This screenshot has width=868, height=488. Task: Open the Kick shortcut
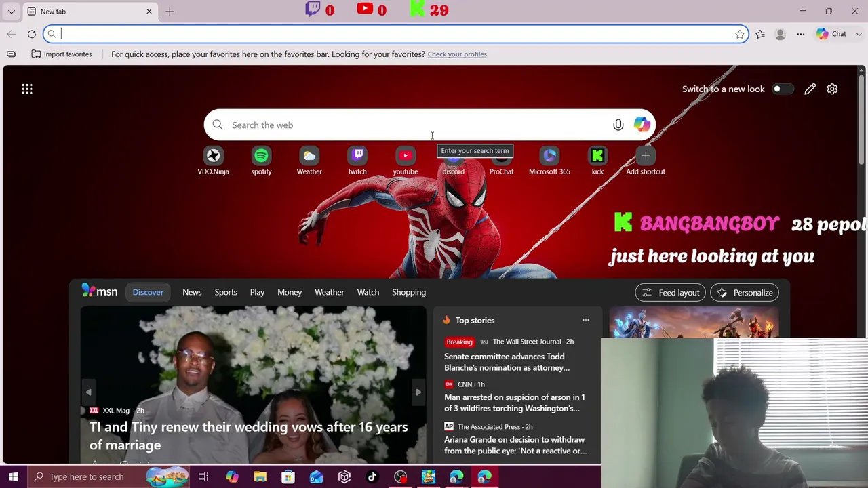[x=597, y=161]
